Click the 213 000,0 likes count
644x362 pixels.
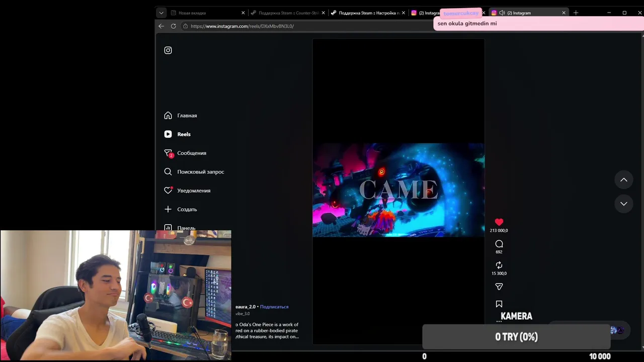coord(499,231)
